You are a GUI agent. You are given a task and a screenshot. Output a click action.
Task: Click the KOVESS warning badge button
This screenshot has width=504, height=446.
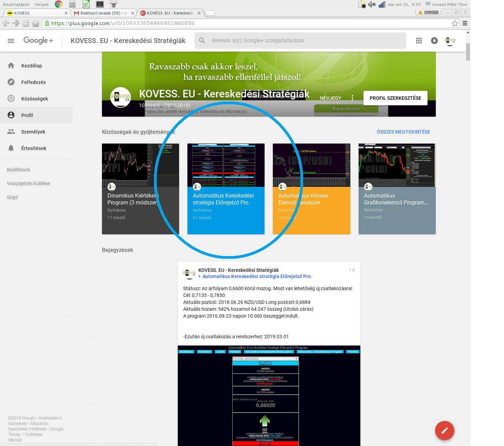tap(428, 12)
